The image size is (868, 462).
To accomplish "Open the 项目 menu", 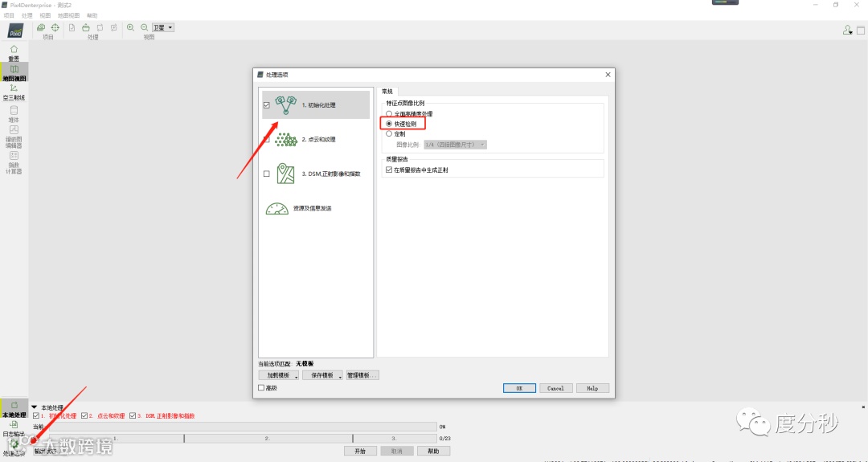I will pyautogui.click(x=9, y=15).
